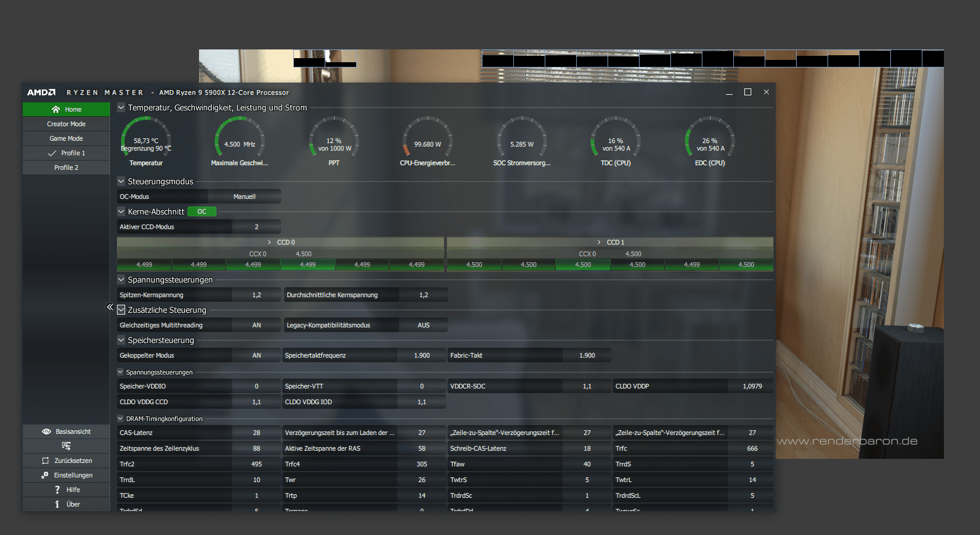The image size is (980, 535).
Task: Click the TwtrL value 14
Action: pos(752,480)
